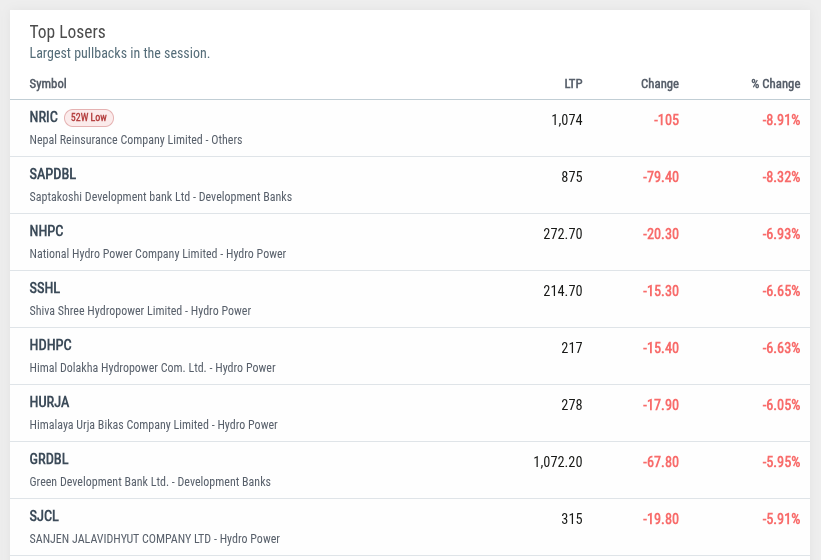The width and height of the screenshot is (821, 560).
Task: Select 'Shiva Shree Hydropower Limited' description
Action: point(105,311)
